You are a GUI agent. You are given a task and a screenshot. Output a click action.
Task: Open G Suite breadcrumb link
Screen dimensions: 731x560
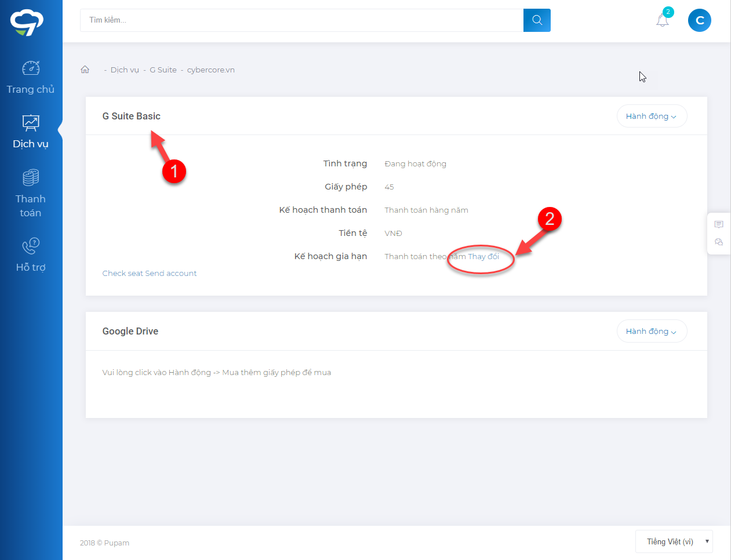[163, 70]
